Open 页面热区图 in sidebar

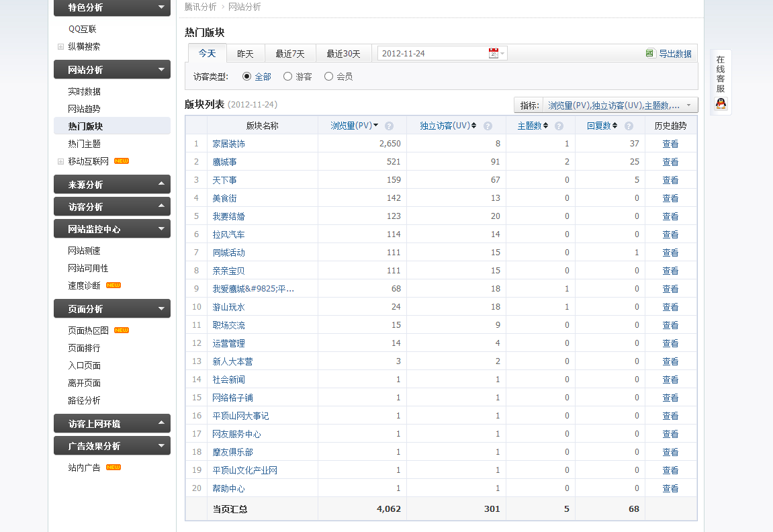pos(88,330)
